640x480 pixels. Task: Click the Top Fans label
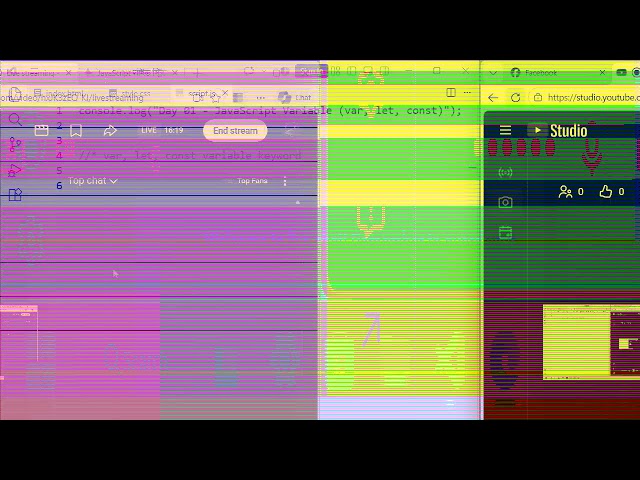tap(252, 181)
